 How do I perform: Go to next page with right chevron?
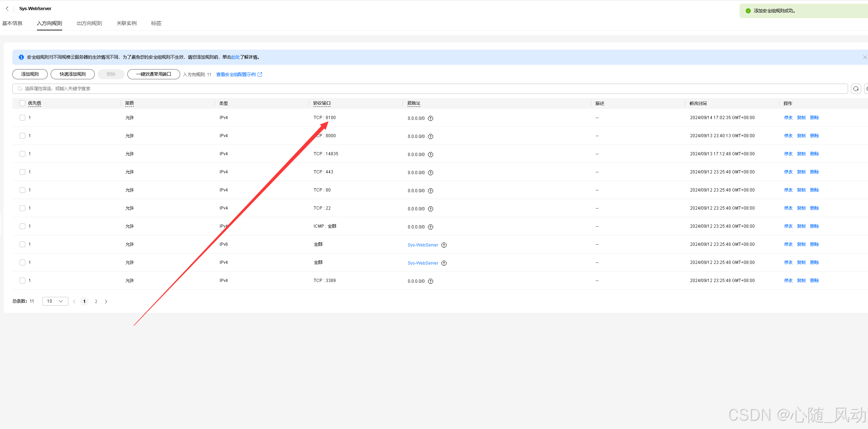106,302
